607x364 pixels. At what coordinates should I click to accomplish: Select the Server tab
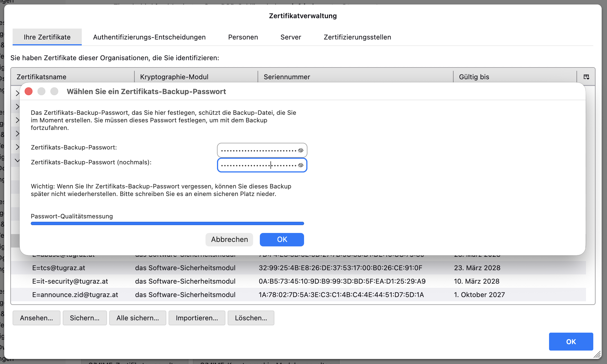291,37
